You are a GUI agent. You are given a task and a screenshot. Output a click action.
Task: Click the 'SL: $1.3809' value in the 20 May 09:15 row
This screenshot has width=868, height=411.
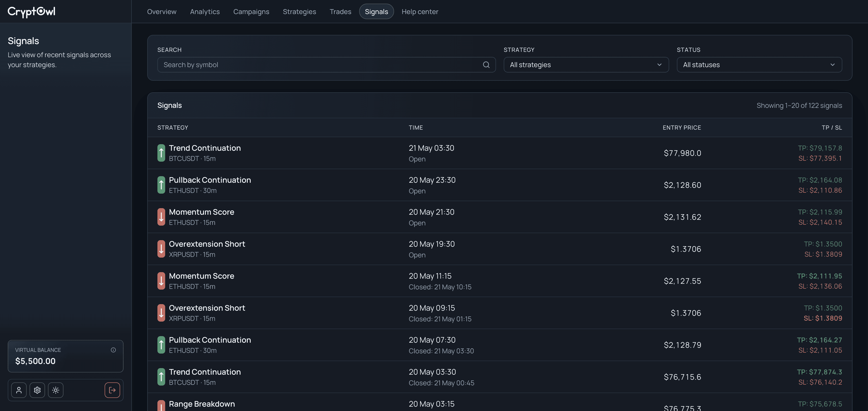tap(823, 318)
